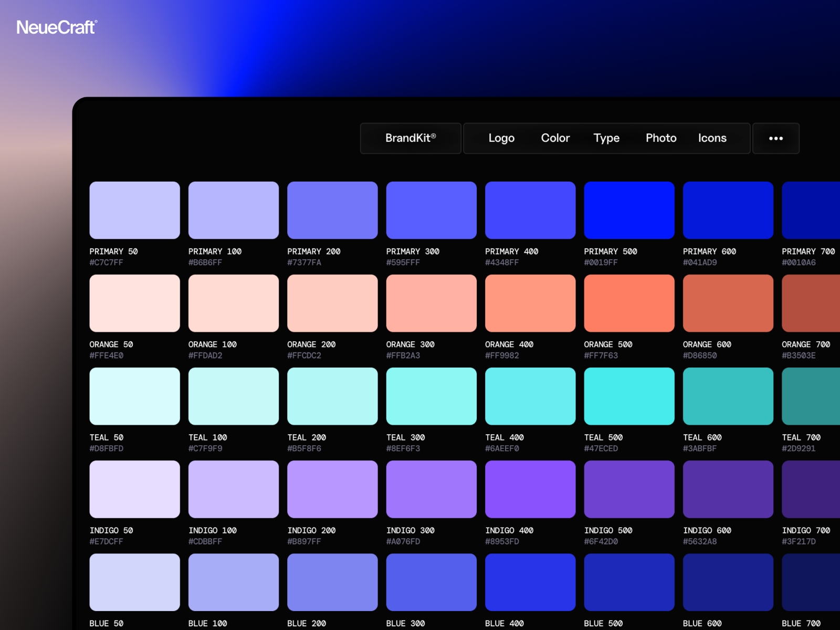The height and width of the screenshot is (630, 840).
Task: Open the Type section
Action: (x=606, y=138)
